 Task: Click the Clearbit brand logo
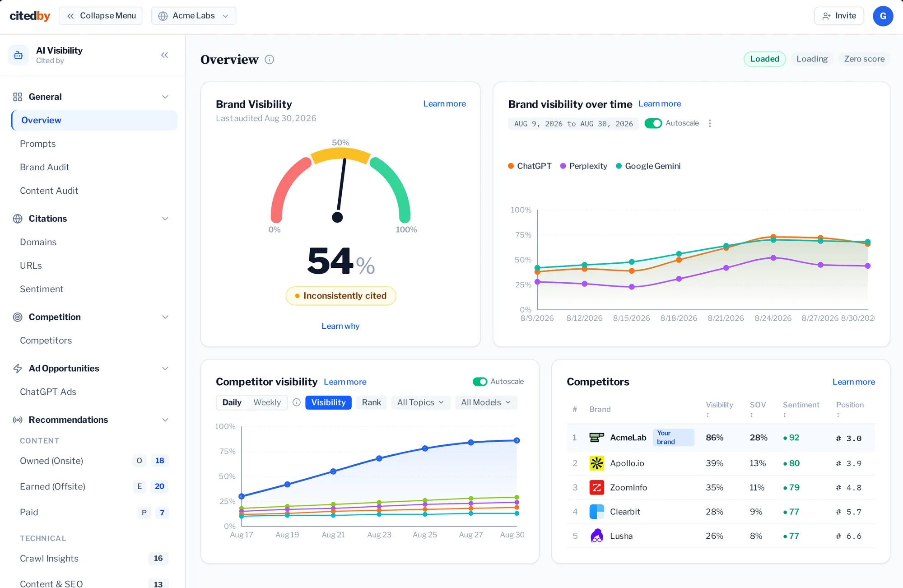click(x=596, y=512)
